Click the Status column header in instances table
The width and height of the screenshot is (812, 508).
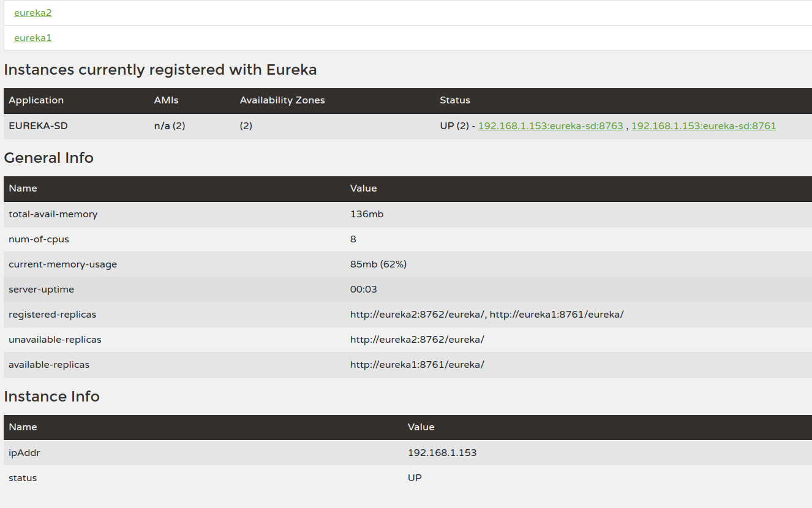[x=454, y=100]
